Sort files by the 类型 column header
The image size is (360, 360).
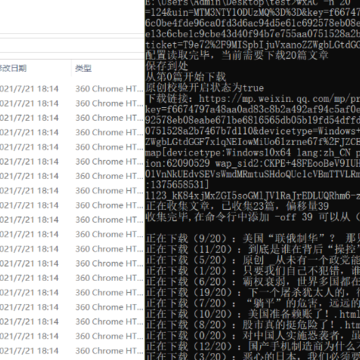pyautogui.click(x=83, y=69)
